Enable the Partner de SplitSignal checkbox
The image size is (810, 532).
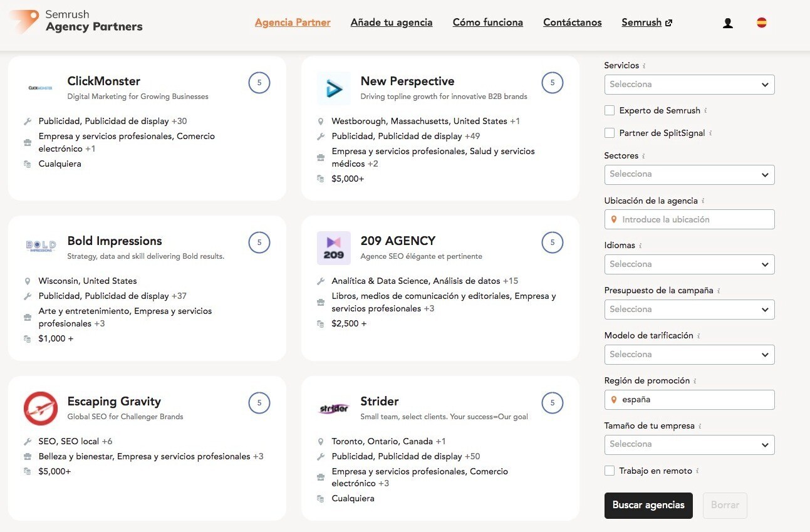click(x=609, y=133)
